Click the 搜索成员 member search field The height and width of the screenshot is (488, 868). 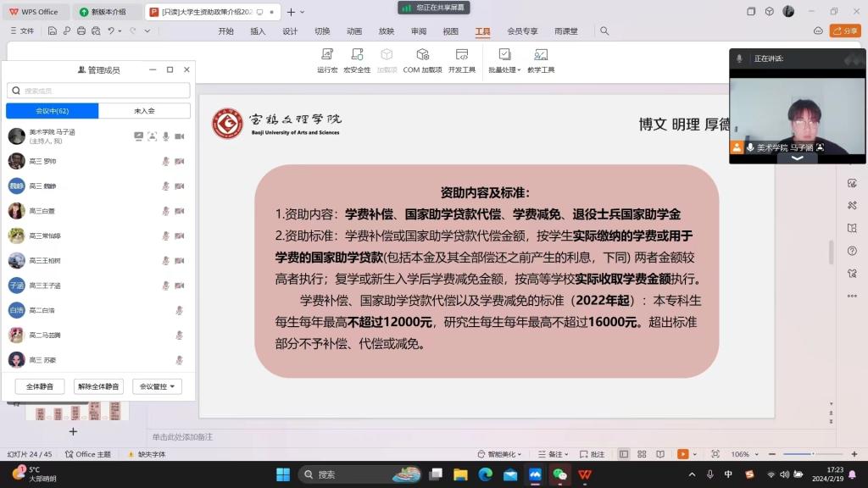[x=98, y=91]
